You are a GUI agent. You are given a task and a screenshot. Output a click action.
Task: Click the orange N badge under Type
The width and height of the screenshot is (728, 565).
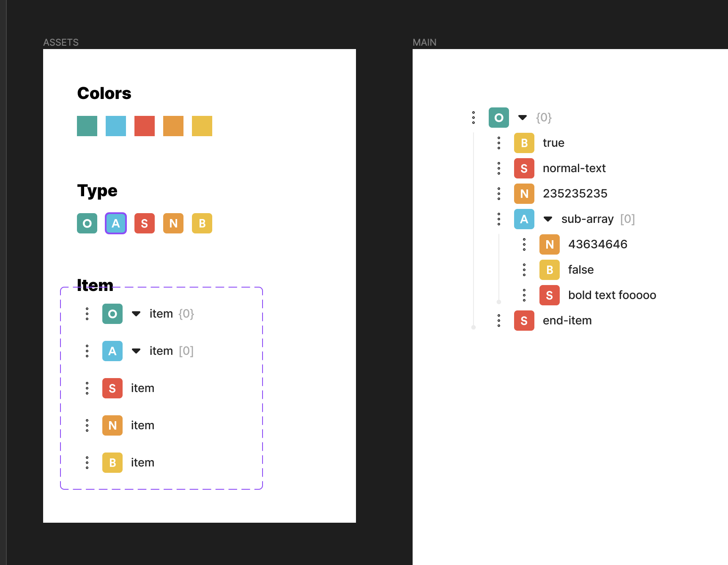[173, 223]
